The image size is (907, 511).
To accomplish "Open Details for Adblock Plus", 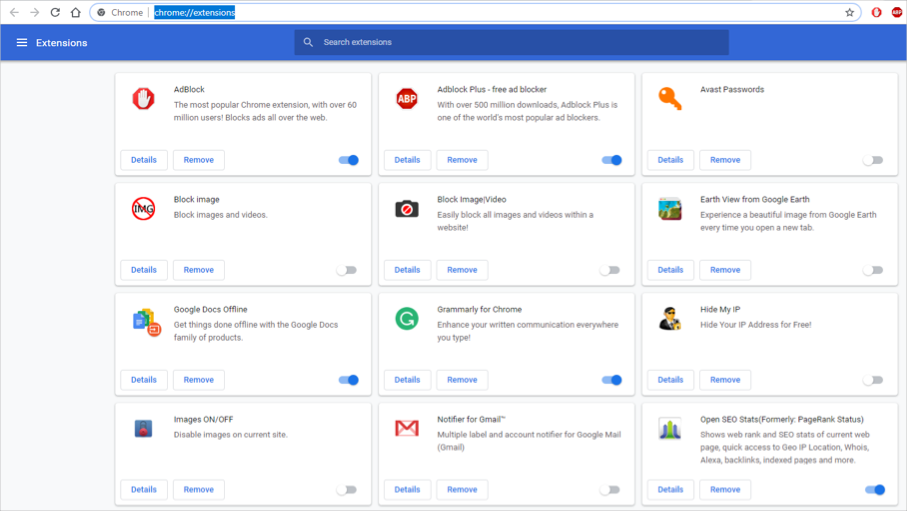I will pos(407,160).
